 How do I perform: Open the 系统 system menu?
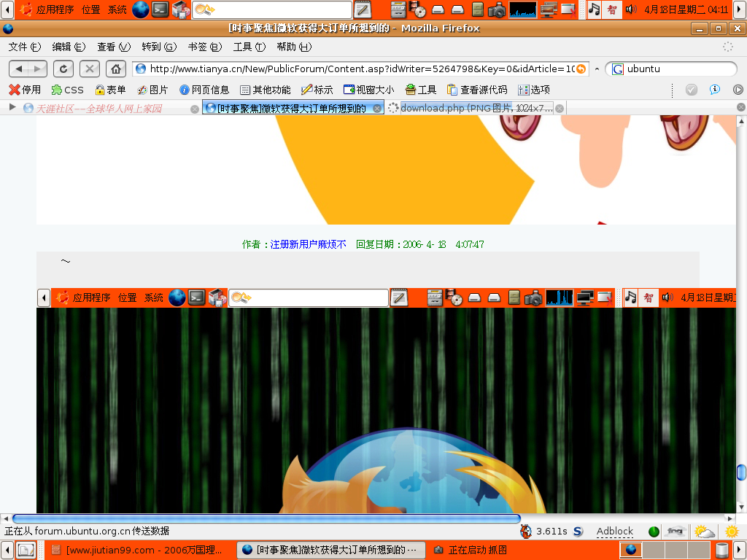click(117, 9)
